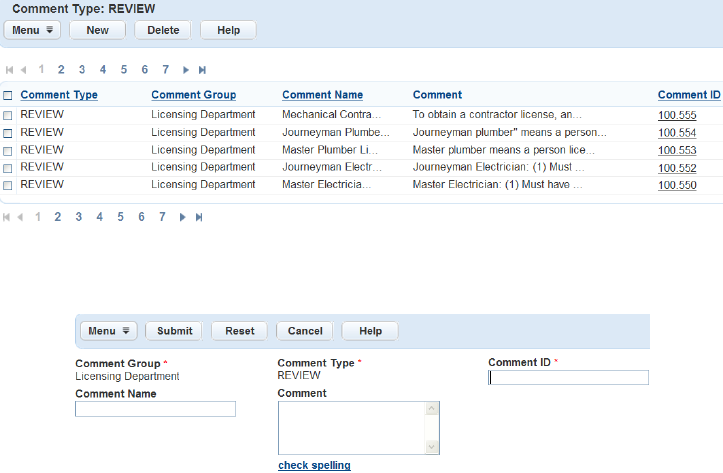Check the Mechanical Contractor row checkbox
This screenshot has height=473, width=723.
pos(8,115)
